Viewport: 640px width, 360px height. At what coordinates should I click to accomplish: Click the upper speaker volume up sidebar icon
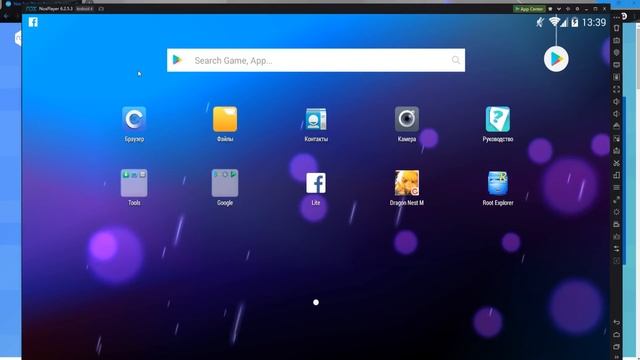click(x=616, y=102)
